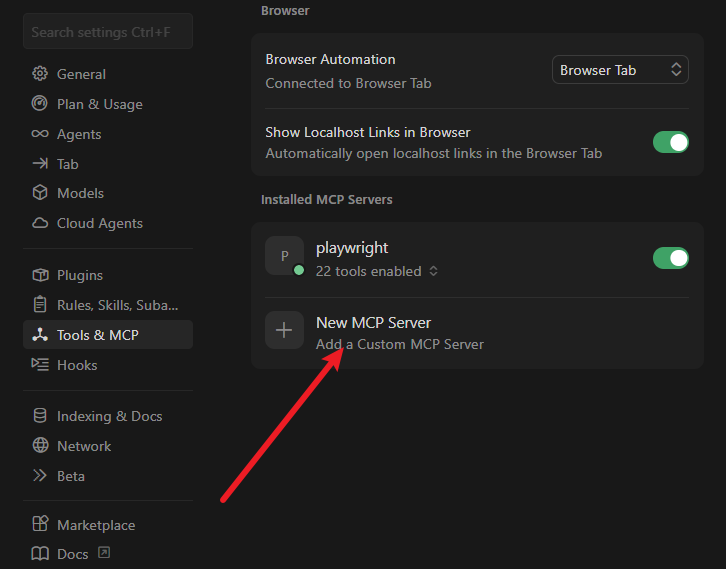726x569 pixels.
Task: Click the Tools & MCP node icon
Action: [40, 335]
